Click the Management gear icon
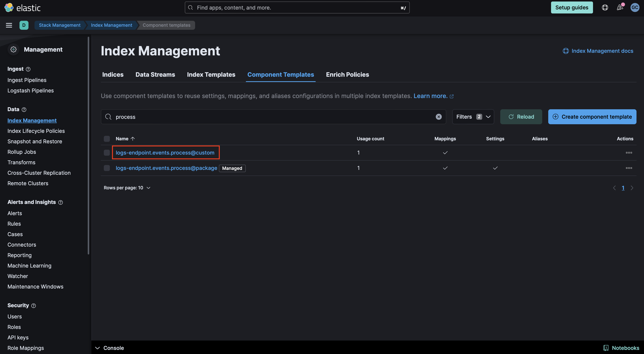The image size is (644, 354). point(13,49)
